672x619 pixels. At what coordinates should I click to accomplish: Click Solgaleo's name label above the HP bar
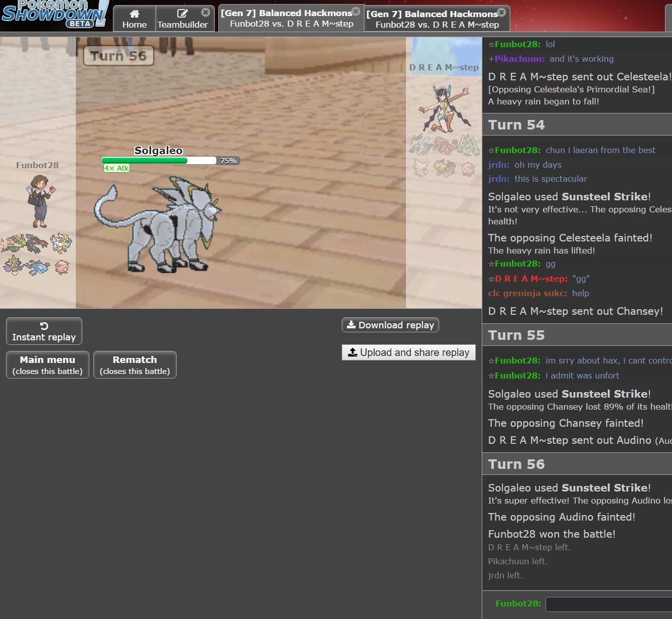pos(159,151)
